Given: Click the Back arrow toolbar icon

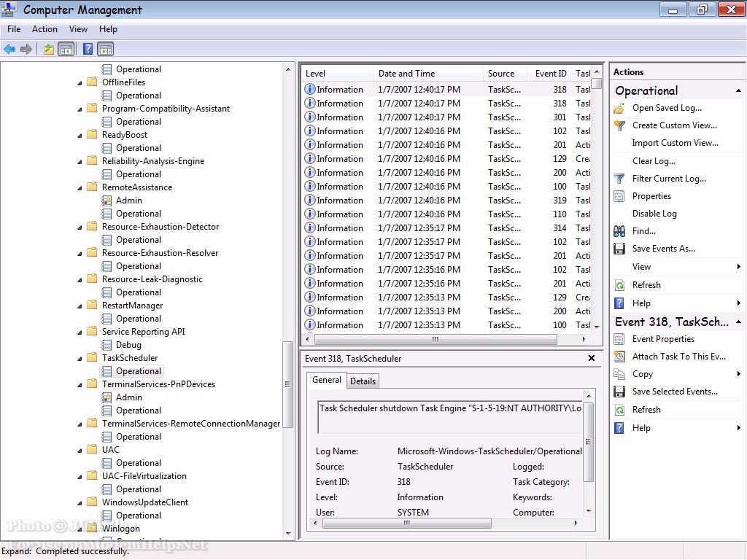Looking at the screenshot, I should (9, 49).
